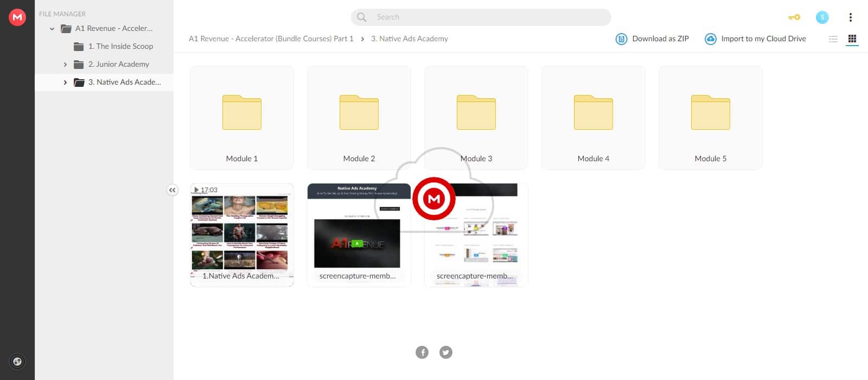Image resolution: width=868 pixels, height=380 pixels.
Task: Click the yellow key icon
Action: [x=794, y=17]
